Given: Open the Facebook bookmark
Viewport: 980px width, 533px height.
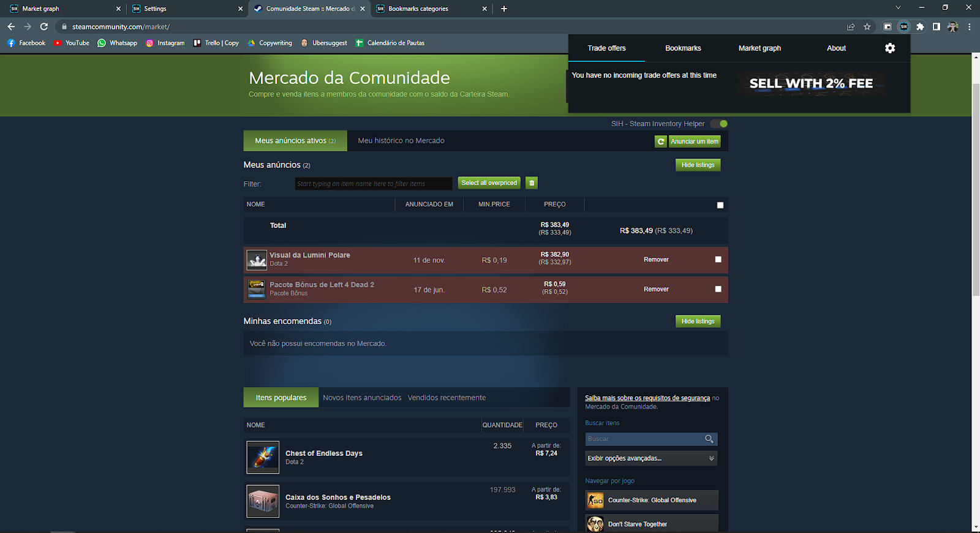Looking at the screenshot, I should 26,43.
